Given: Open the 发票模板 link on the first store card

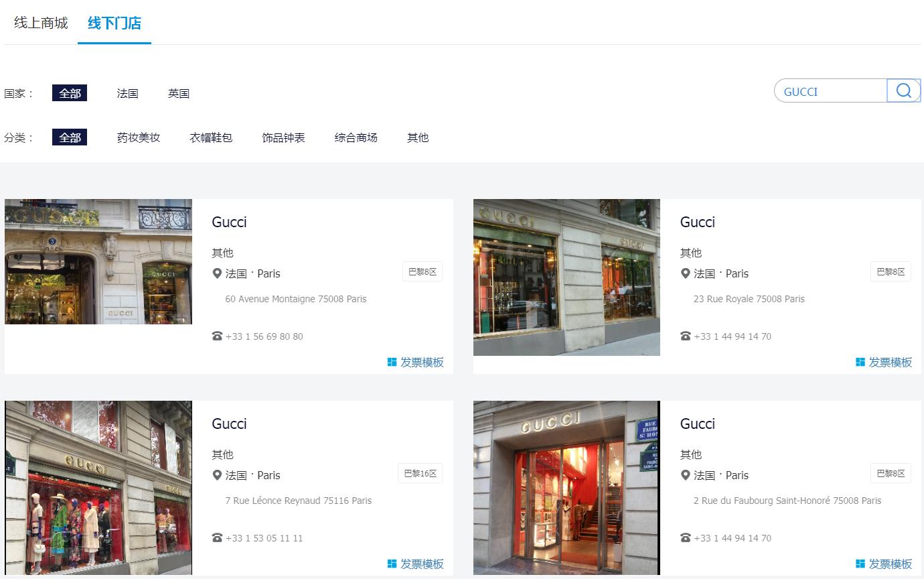Looking at the screenshot, I should coord(421,362).
